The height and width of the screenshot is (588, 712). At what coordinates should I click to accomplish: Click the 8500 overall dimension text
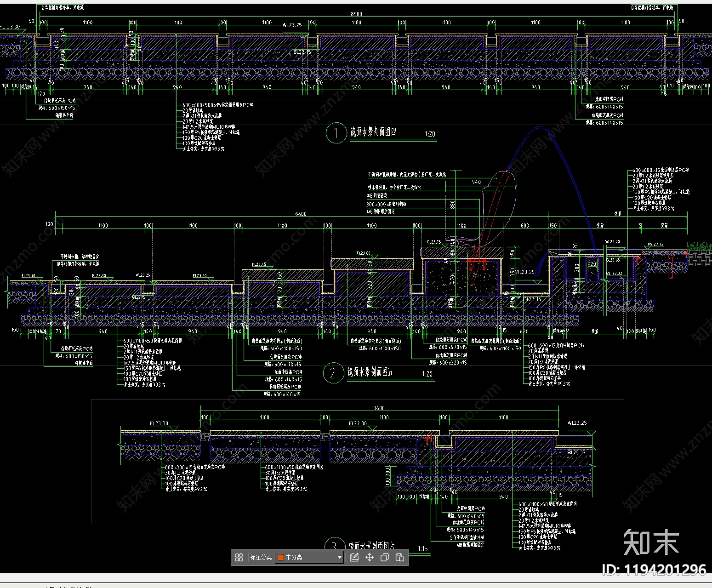356,14
